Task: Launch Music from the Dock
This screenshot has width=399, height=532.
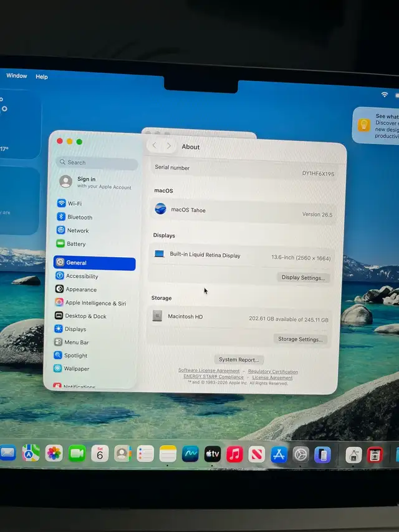Action: click(234, 454)
